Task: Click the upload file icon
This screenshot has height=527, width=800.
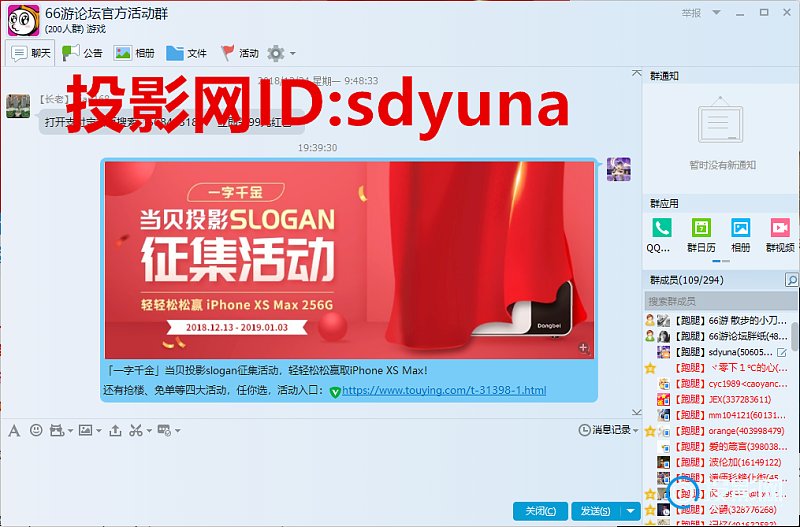Action: coord(115,431)
